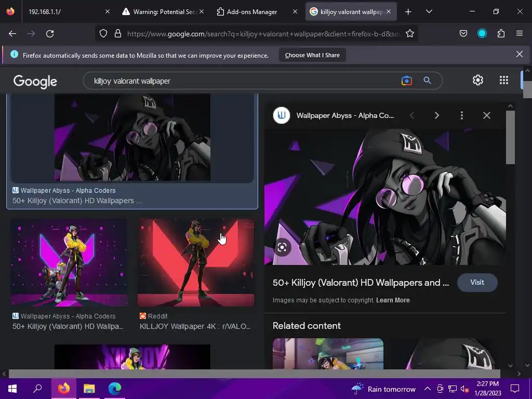The width and height of the screenshot is (532, 399).
Task: Click the Wallpaper Abyss site logo in preview
Action: 282,115
